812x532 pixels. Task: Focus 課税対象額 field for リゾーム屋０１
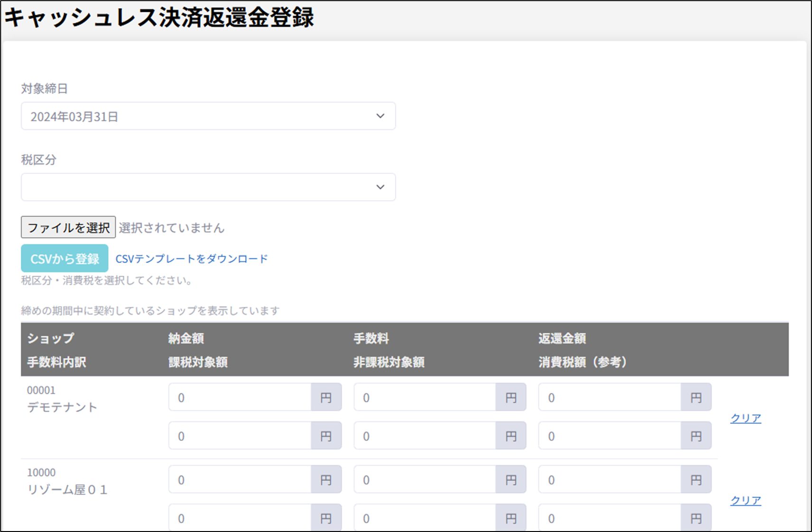coord(240,518)
